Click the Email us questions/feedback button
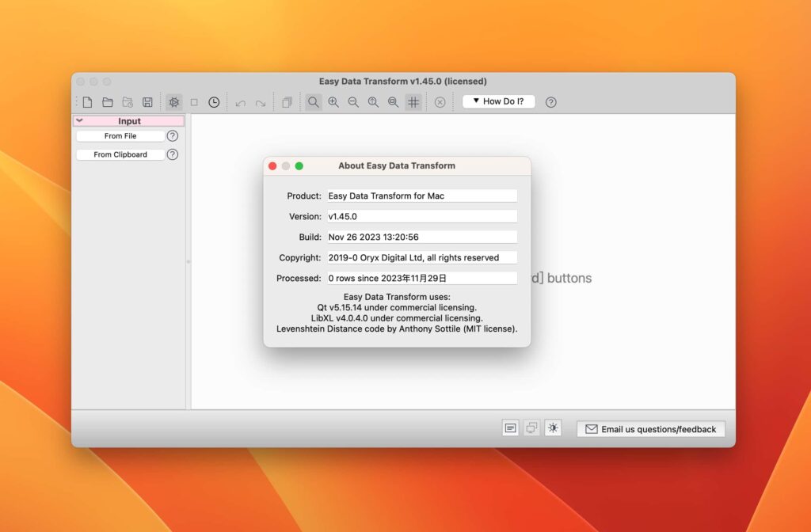Viewport: 811px width, 532px height. pos(650,428)
